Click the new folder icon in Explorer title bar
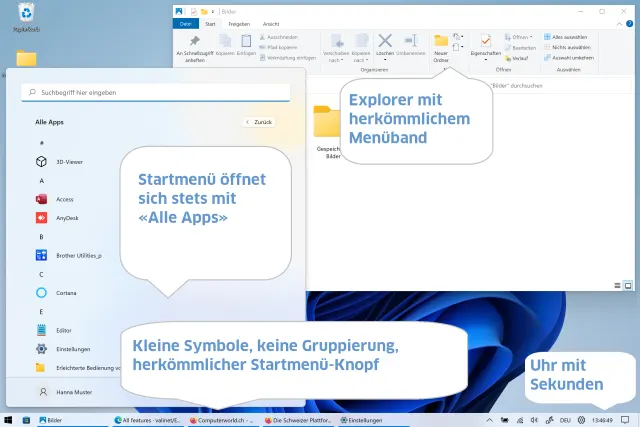 click(204, 12)
